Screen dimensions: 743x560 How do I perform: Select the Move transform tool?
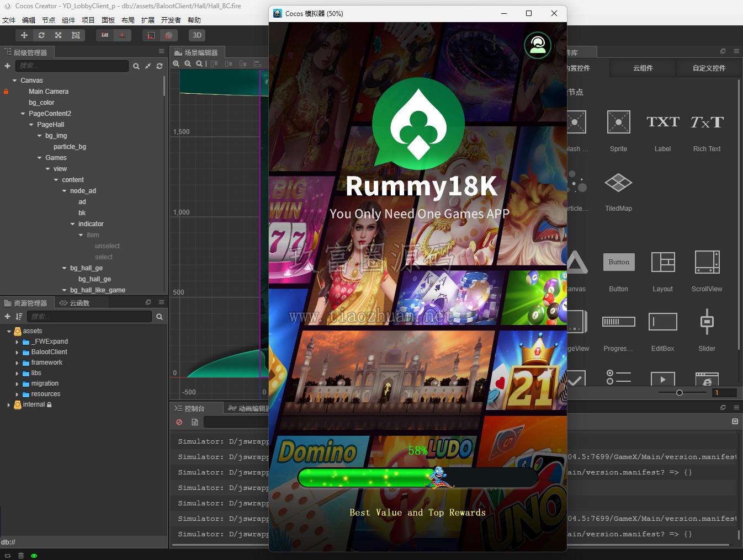coord(24,35)
